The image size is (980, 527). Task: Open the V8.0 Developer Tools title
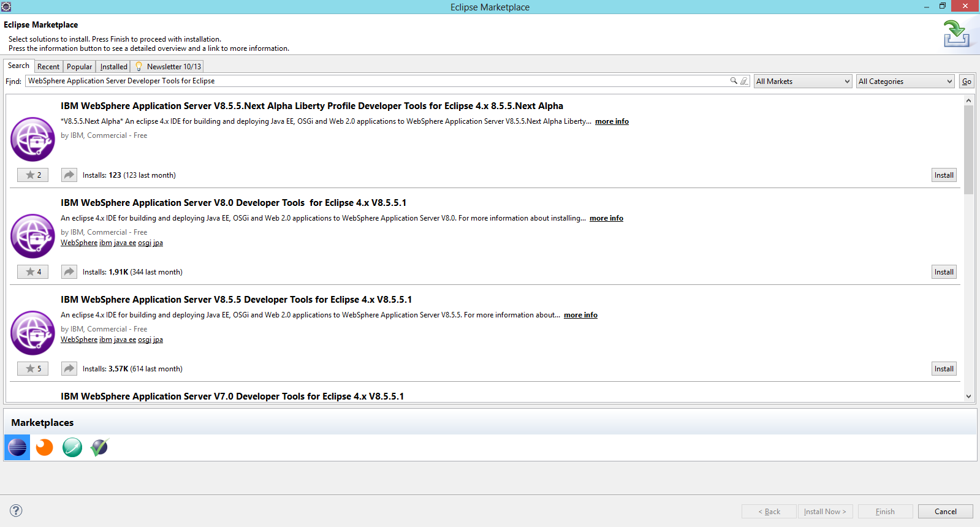(234, 203)
